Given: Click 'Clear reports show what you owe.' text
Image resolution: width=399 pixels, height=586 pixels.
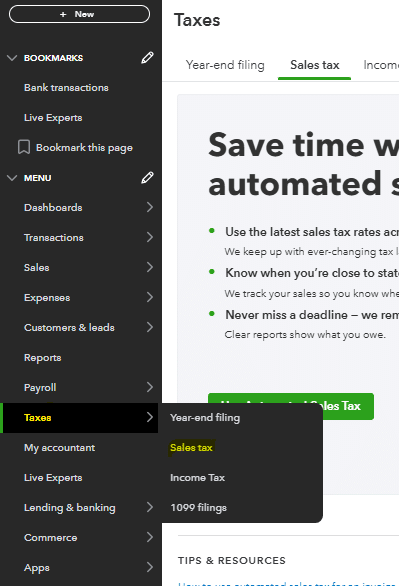Looking at the screenshot, I should click(305, 334).
